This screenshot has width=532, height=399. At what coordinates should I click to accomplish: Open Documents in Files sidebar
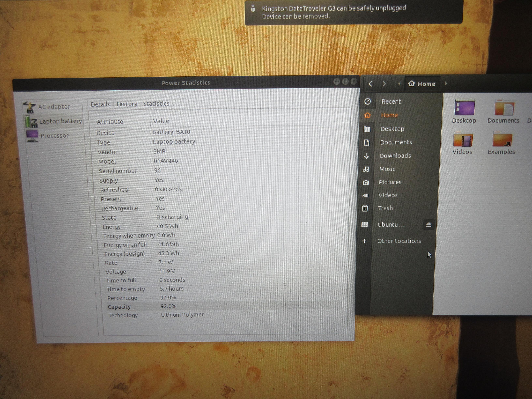click(400, 142)
